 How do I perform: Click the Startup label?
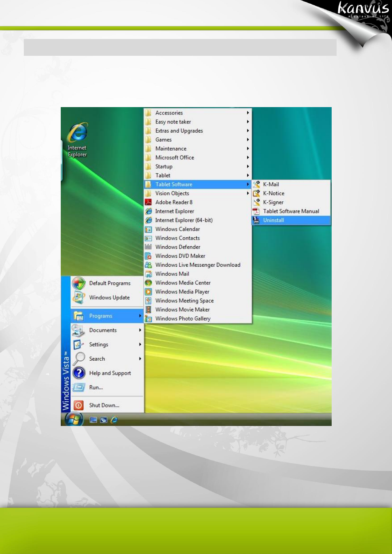click(x=164, y=167)
